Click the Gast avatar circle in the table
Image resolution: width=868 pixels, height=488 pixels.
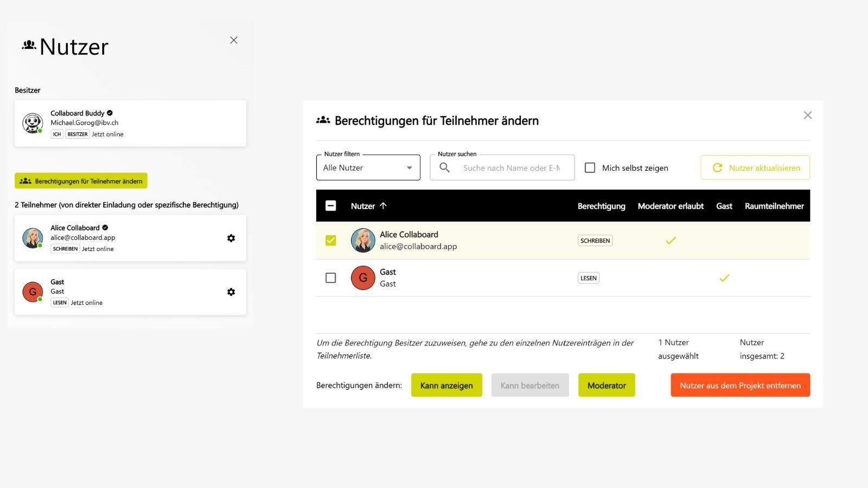363,278
